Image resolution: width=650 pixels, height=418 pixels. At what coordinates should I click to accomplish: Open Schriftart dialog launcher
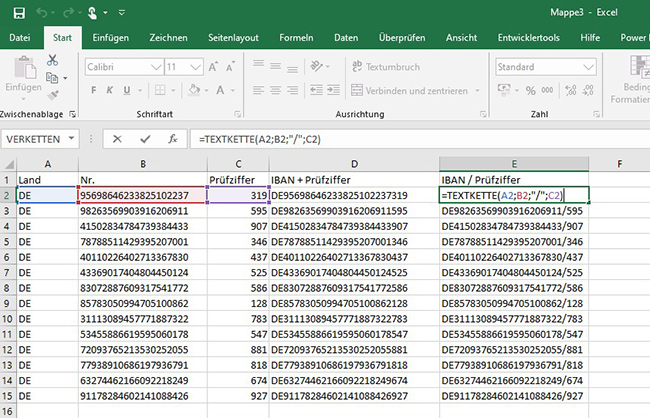coord(238,114)
